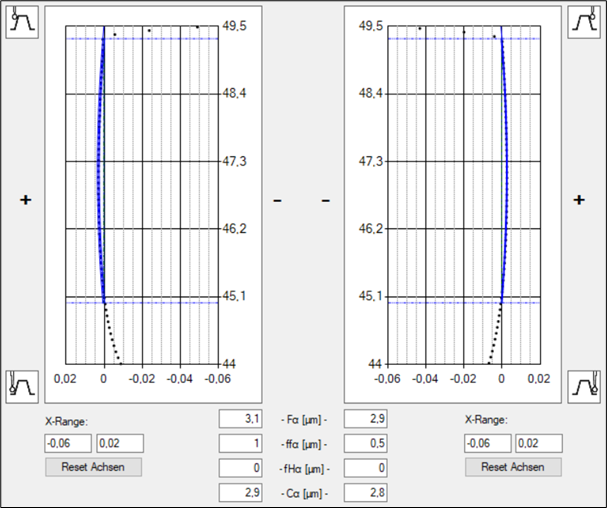Viewport: 607px width, 508px height.
Task: Select the right ffα field showing 0,5
Action: (365, 443)
